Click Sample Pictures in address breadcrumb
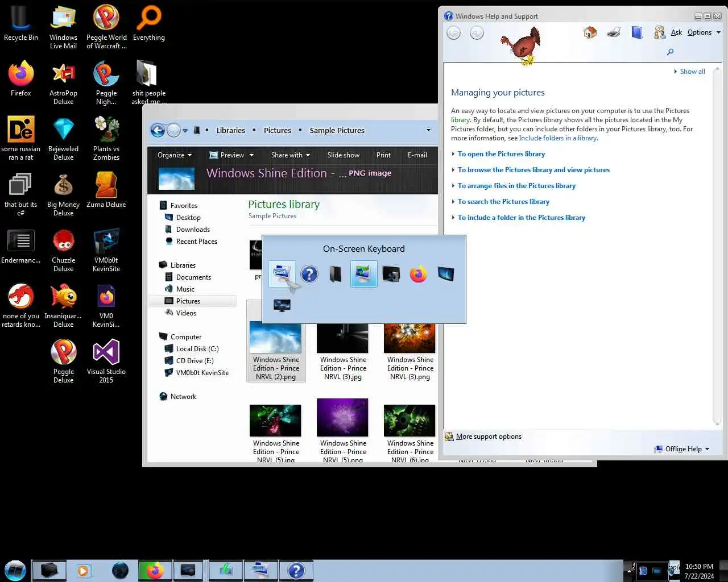The width and height of the screenshot is (728, 582). [337, 130]
